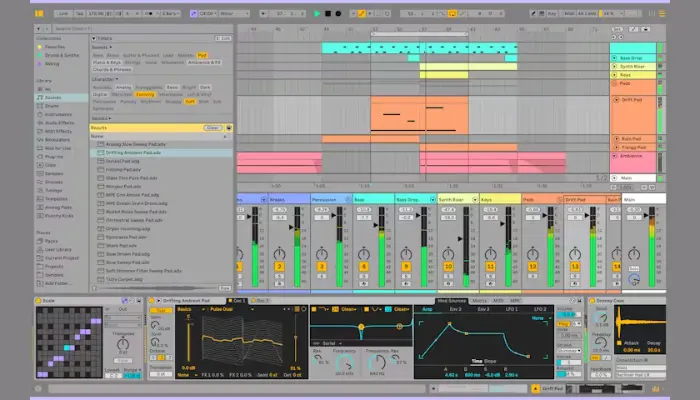Open Current Project under Places
This screenshot has height=400, width=700.
pyautogui.click(x=62, y=258)
